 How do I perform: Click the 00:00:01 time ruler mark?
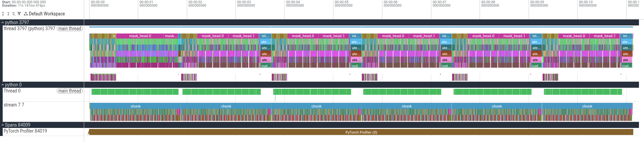tap(148, 4)
